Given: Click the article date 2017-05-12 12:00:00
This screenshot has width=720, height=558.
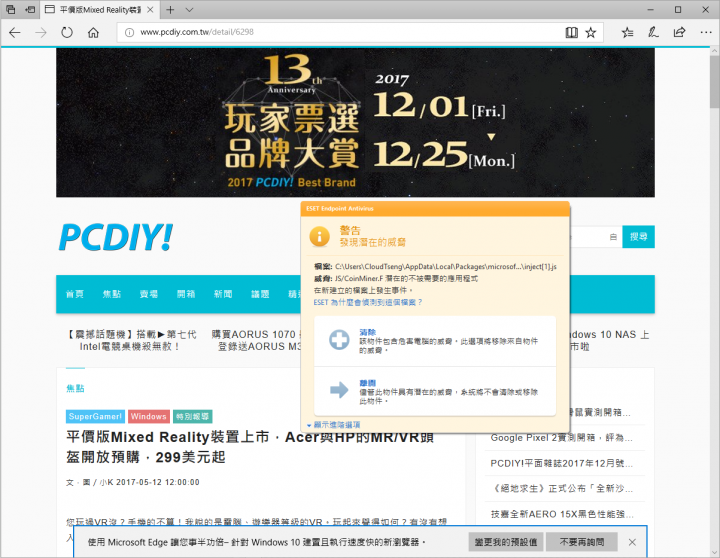Looking at the screenshot, I should [158, 482].
